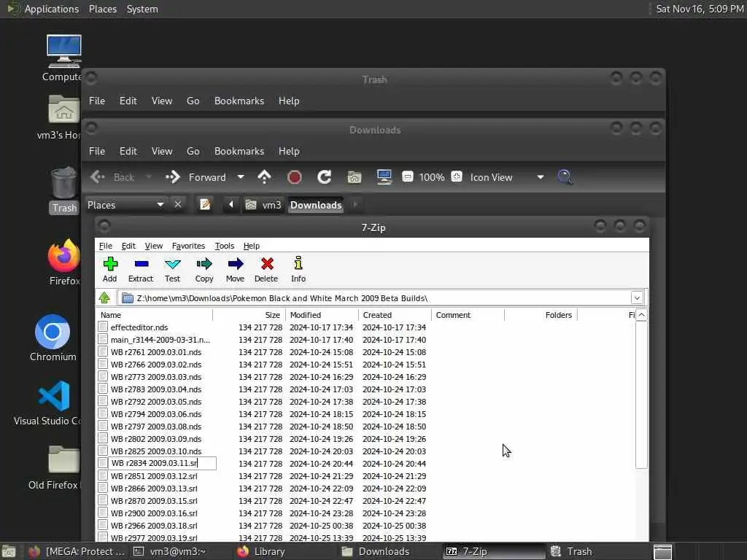Image resolution: width=747 pixels, height=560 pixels.
Task: Click the rename field for WB r2834
Action: coord(163,463)
